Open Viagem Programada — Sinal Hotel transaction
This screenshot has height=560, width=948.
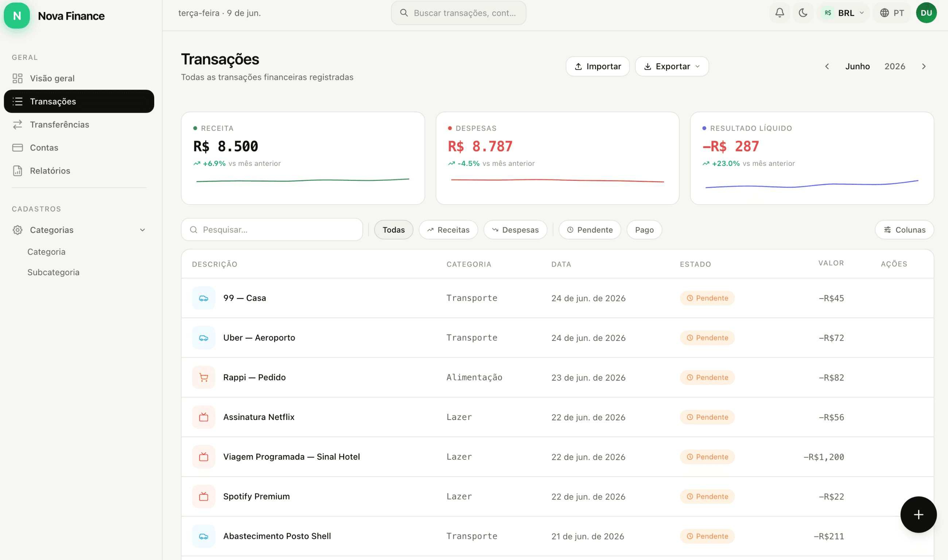557,456
